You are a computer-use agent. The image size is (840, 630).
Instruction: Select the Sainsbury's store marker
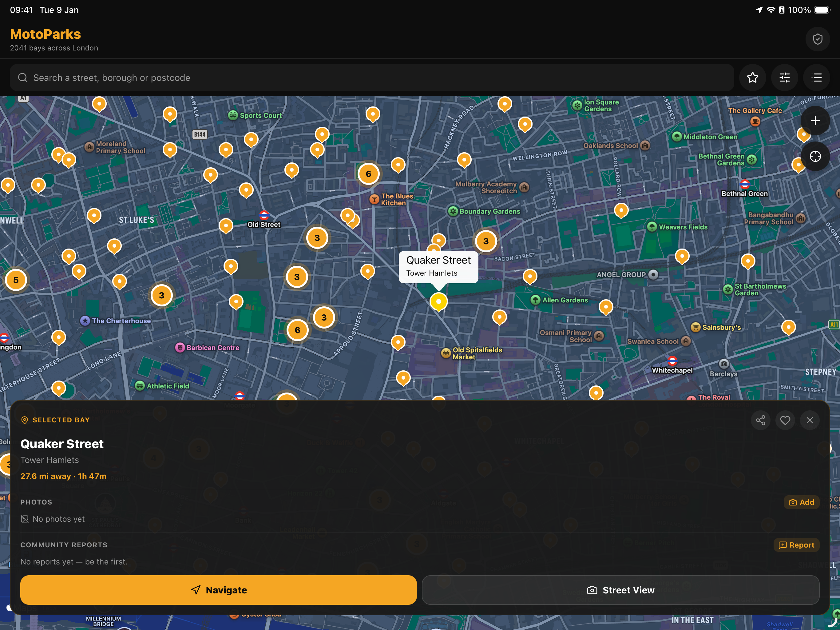click(695, 327)
